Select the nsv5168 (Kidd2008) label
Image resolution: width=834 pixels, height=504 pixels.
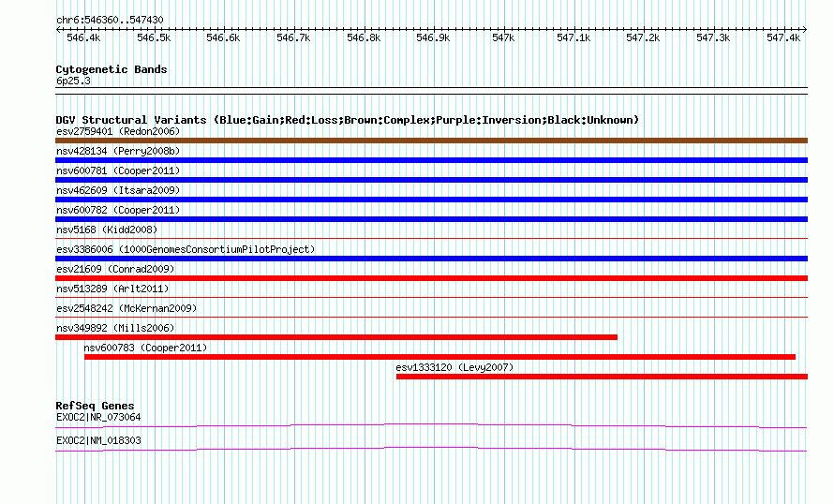point(107,230)
